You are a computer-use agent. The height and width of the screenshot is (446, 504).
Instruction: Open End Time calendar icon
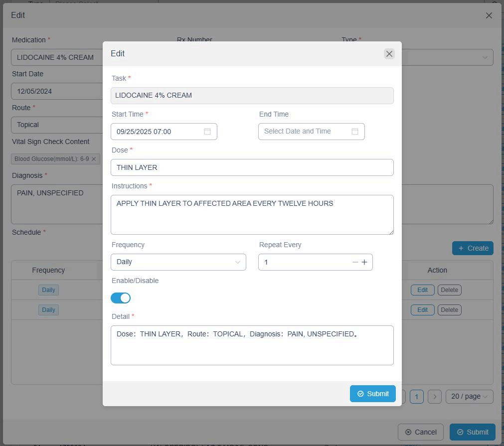pyautogui.click(x=355, y=132)
